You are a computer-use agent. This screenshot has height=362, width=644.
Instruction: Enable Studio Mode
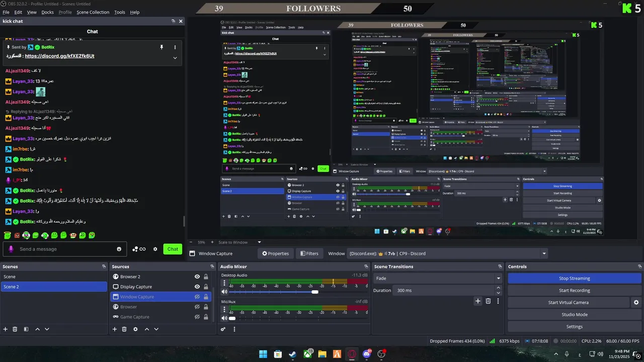(575, 315)
